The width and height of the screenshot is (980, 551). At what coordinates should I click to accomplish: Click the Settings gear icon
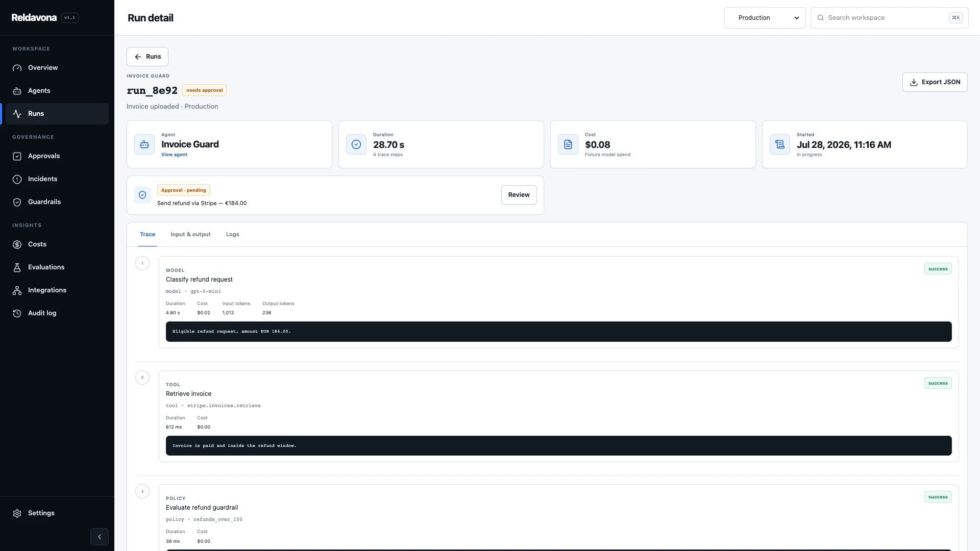(x=17, y=513)
